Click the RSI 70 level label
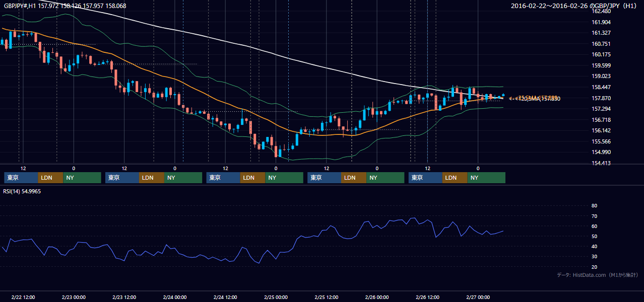The width and height of the screenshot is (644, 302). 594,216
